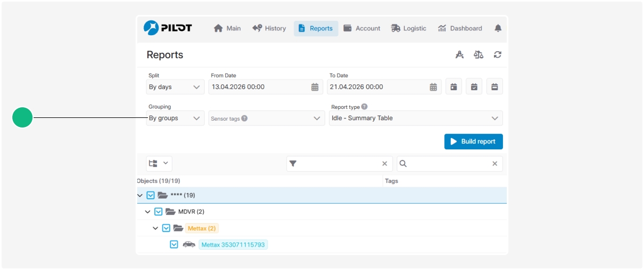The image size is (644, 270).
Task: Click the folder icon of the **** (19) row
Action: 163,195
